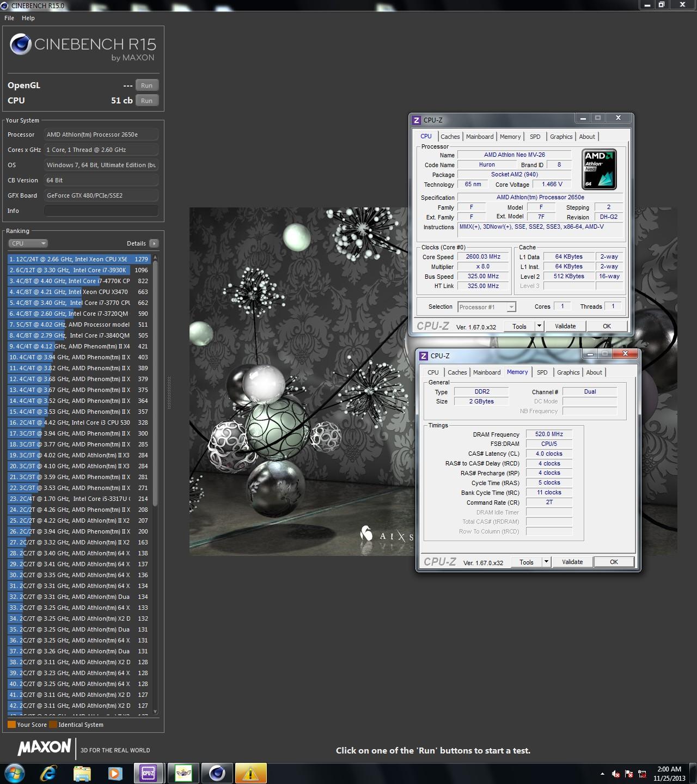
Task: Click OK in Memory CPU-Z window
Action: coord(614,562)
